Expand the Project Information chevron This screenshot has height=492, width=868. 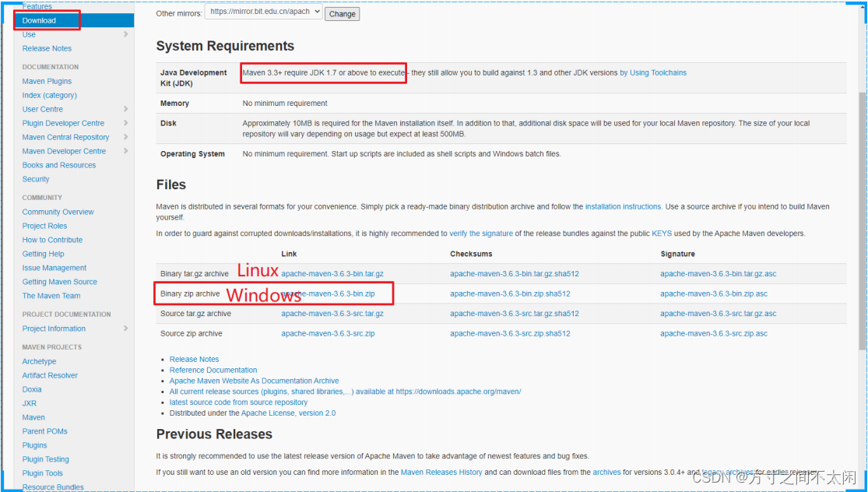[125, 329]
